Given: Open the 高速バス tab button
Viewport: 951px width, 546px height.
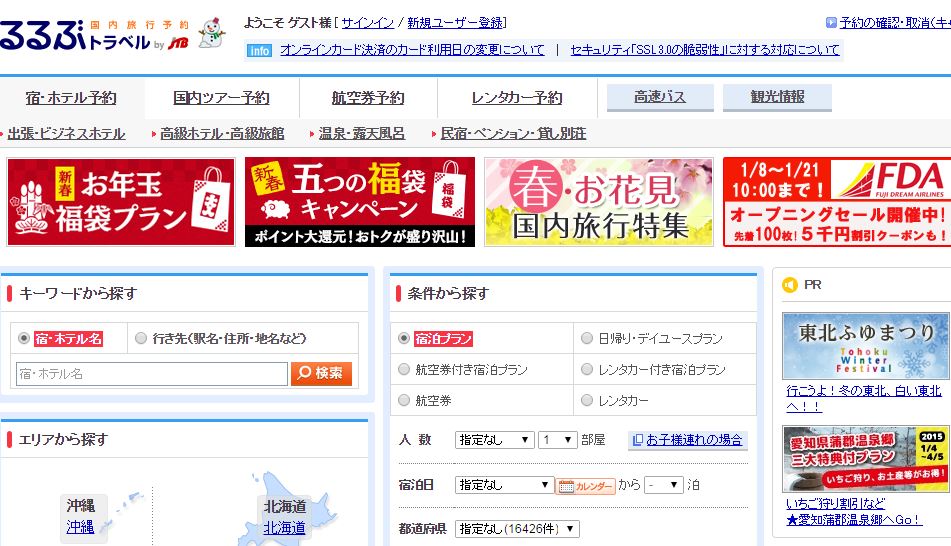Looking at the screenshot, I should click(660, 97).
